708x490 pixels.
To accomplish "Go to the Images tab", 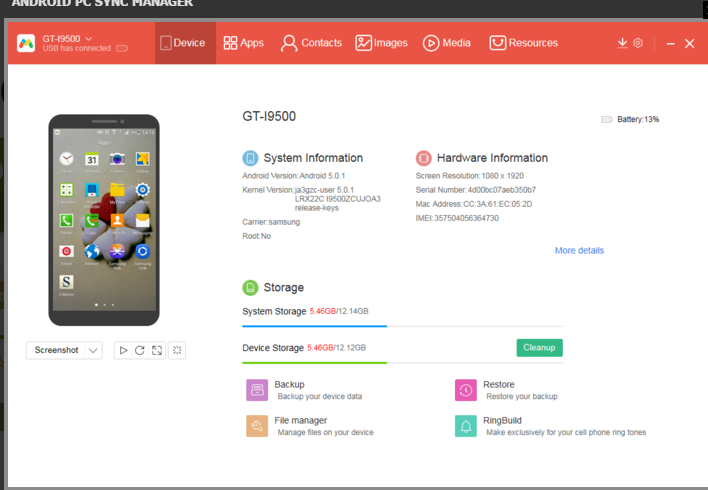I will tap(382, 43).
